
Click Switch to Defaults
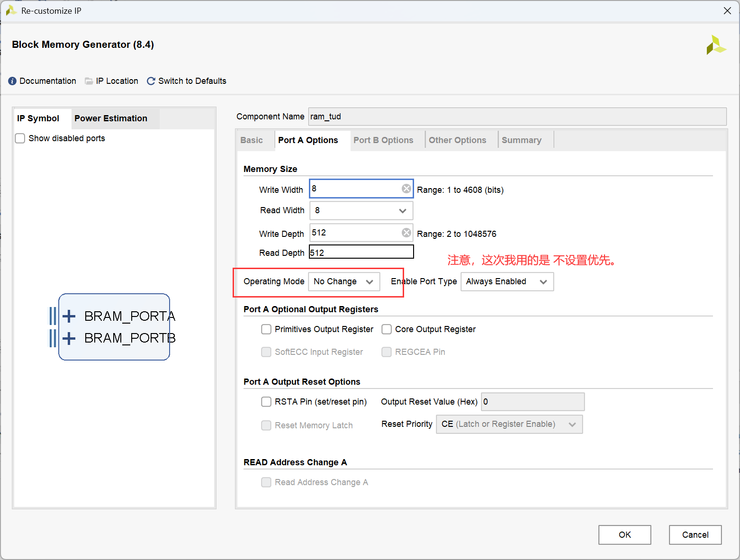point(192,81)
